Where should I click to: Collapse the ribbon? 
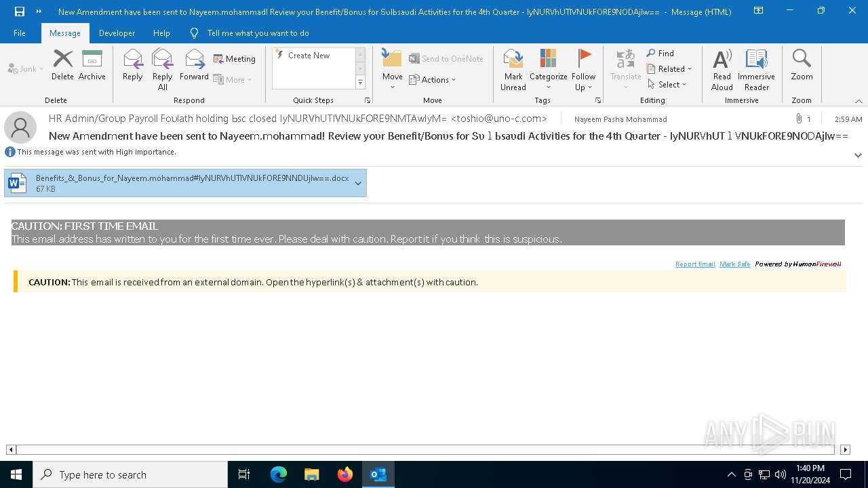(859, 101)
